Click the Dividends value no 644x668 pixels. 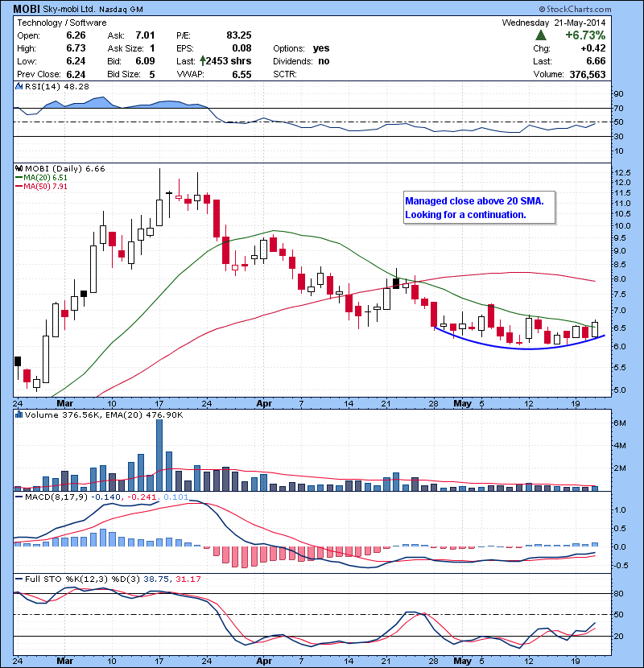324,61
